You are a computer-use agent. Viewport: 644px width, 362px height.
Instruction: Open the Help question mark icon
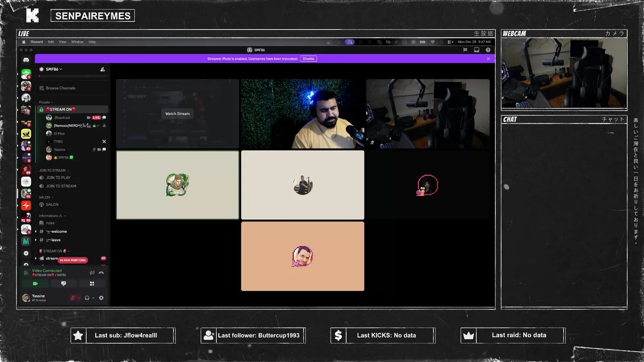(x=488, y=50)
